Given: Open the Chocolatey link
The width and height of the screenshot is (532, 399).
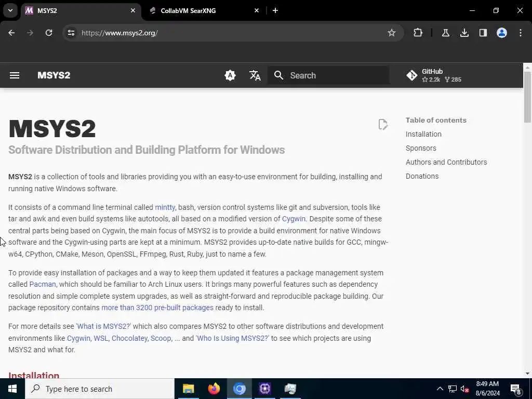Looking at the screenshot, I should [x=129, y=338].
